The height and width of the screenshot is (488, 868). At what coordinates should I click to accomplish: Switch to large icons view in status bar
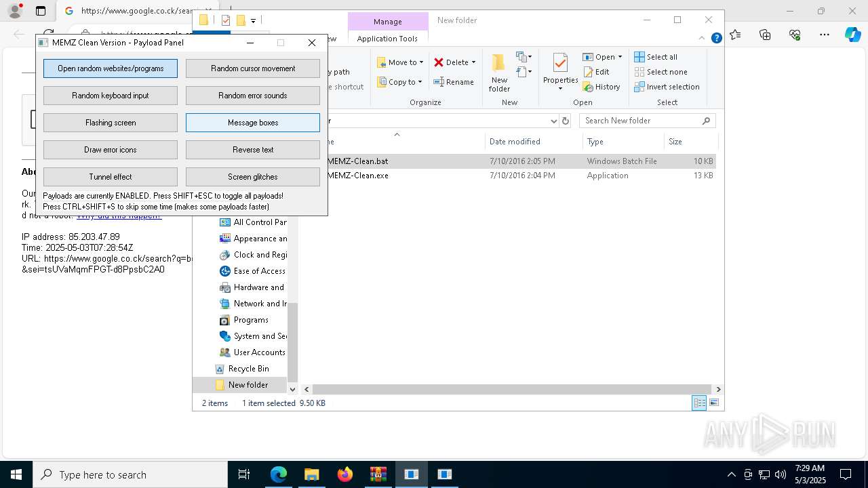click(713, 403)
